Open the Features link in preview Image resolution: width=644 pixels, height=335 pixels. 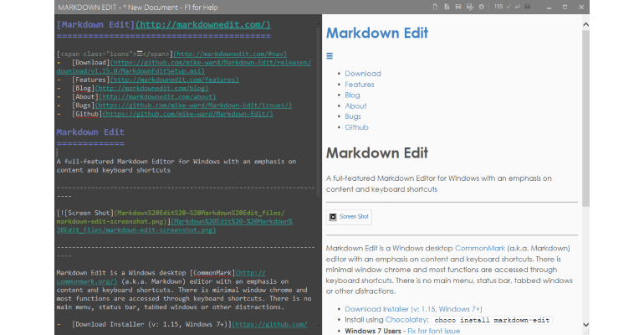tap(359, 85)
